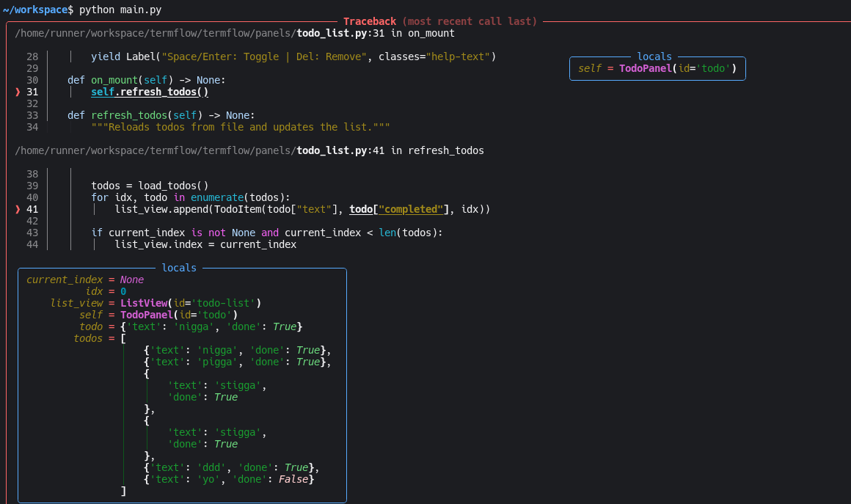The image size is (851, 504).
Task: Click the current_index variable in locals
Action: point(62,280)
